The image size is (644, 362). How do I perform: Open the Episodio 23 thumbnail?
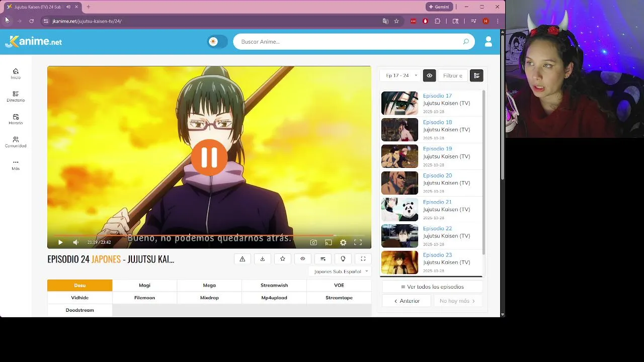pyautogui.click(x=399, y=262)
